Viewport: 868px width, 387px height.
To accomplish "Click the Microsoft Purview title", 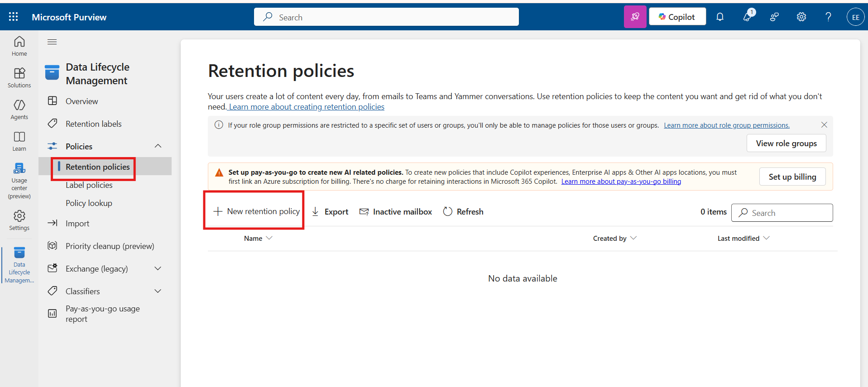I will pos(69,17).
